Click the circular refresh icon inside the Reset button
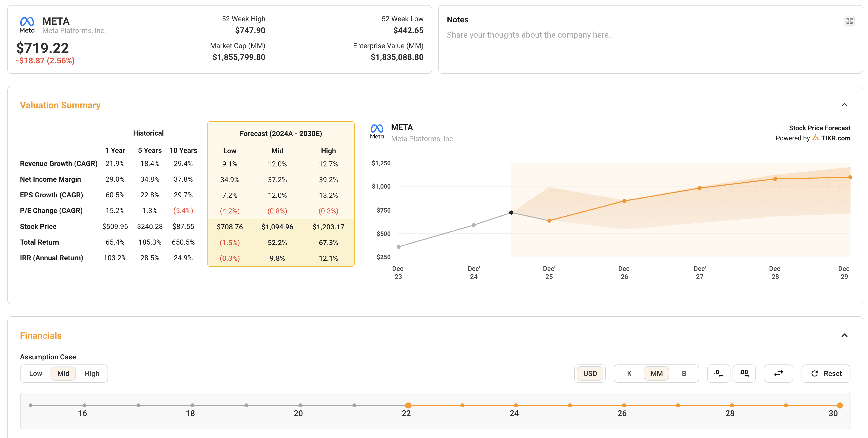Screen dimensions: 868x438 pyautogui.click(x=815, y=373)
